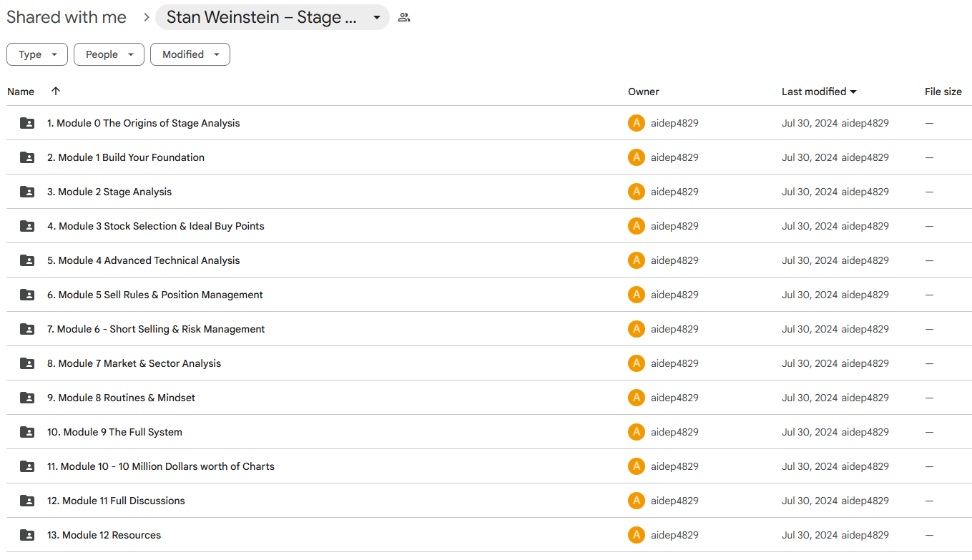Click the File size column header
972x560 pixels.
943,92
